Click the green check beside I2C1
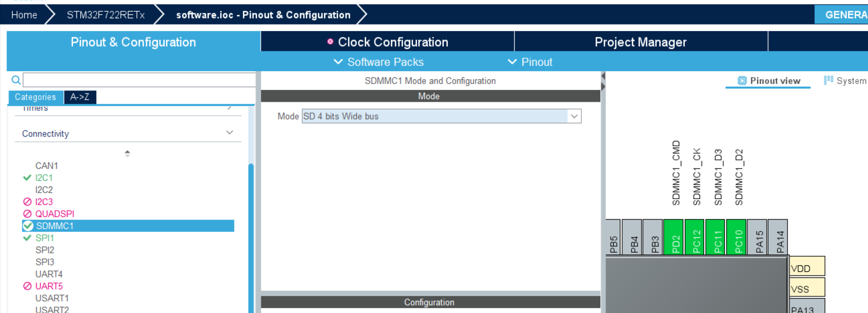This screenshot has height=313, width=868. point(27,178)
